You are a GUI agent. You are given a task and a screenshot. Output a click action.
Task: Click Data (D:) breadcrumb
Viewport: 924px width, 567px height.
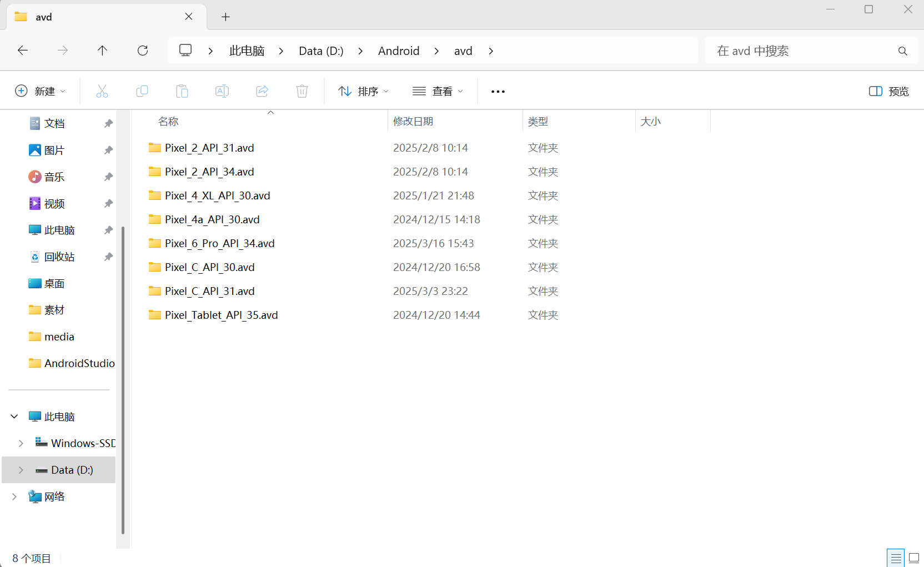[321, 51]
